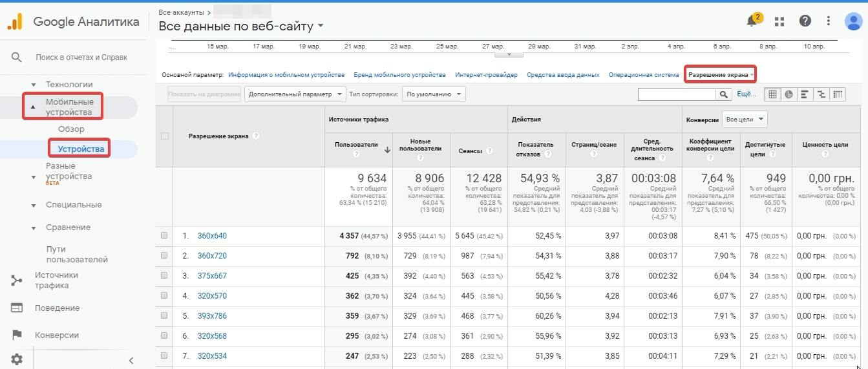Open the three-dot more options menu
The height and width of the screenshot is (369, 868).
pos(828,21)
